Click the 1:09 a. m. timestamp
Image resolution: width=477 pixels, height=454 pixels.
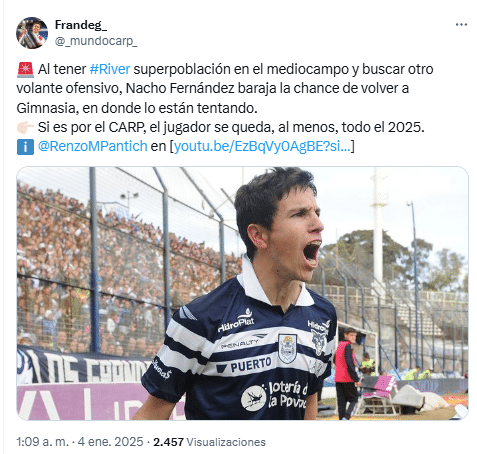pyautogui.click(x=42, y=442)
